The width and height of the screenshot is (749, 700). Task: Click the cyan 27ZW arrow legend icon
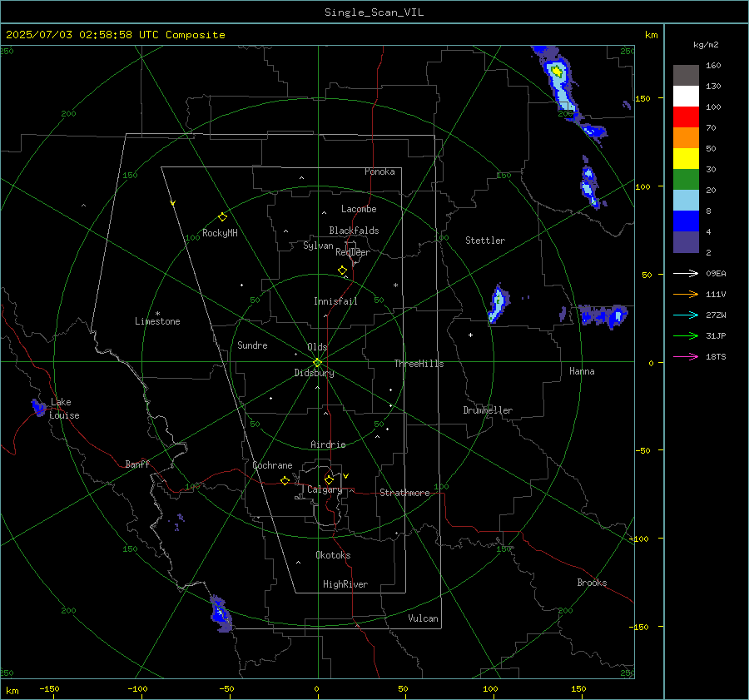[x=686, y=315]
